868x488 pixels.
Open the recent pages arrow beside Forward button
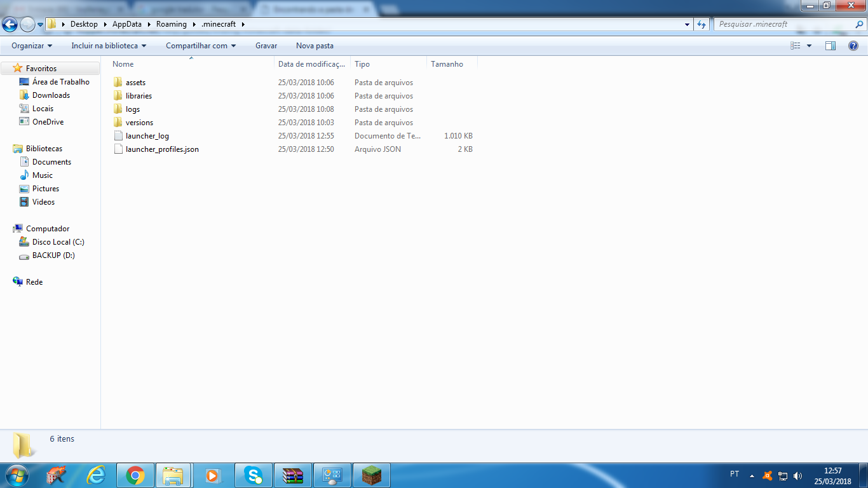pyautogui.click(x=41, y=25)
